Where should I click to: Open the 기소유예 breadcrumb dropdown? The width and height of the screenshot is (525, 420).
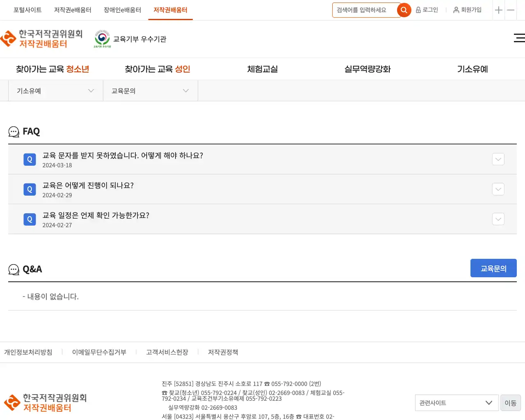click(55, 91)
